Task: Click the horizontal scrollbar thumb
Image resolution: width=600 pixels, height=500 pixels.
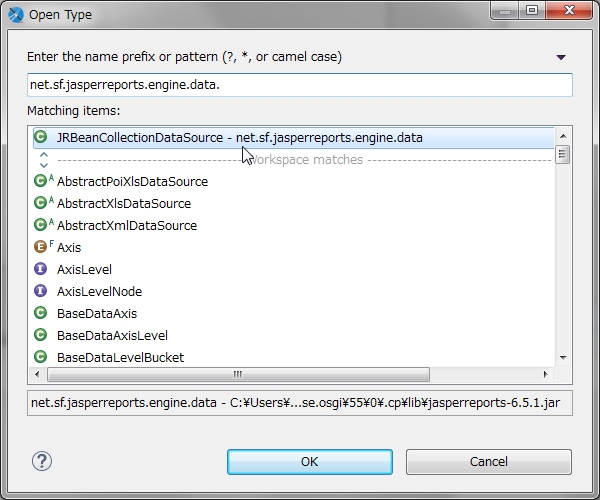Action: point(238,374)
